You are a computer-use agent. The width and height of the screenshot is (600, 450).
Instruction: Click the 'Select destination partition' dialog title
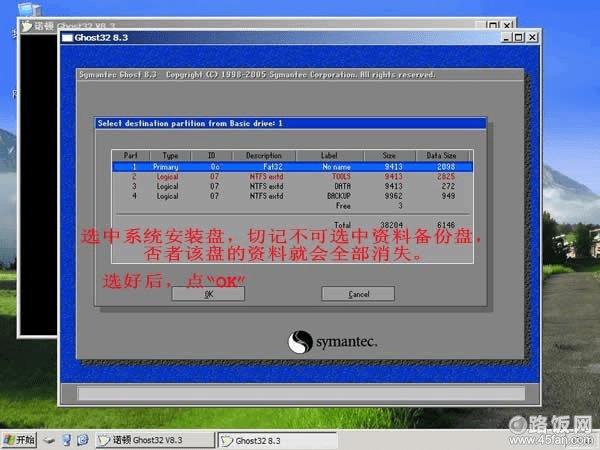190,123
